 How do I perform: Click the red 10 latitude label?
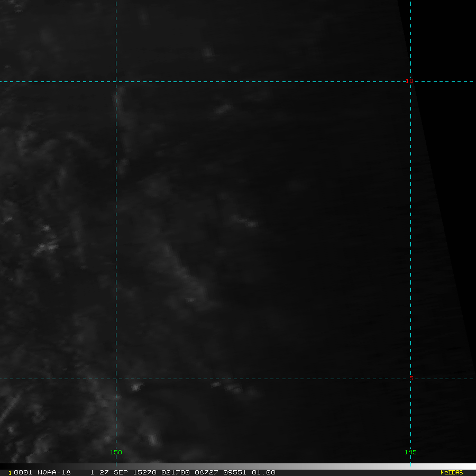tap(409, 81)
